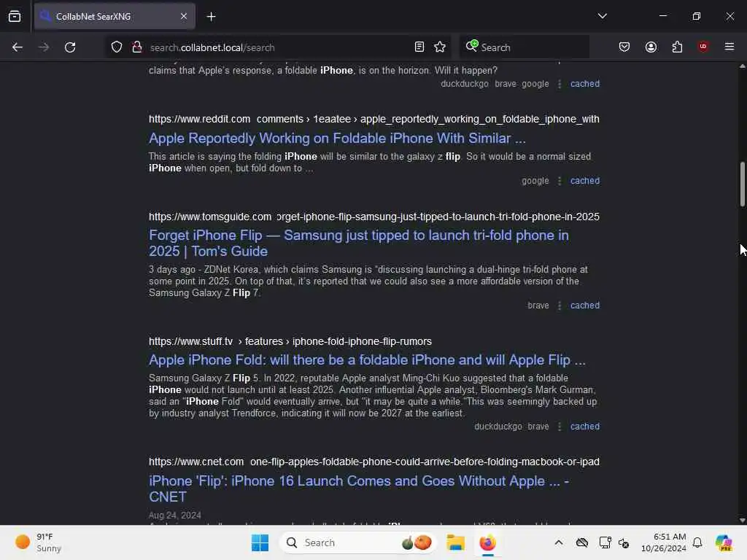Open options dots beside duckduckgo brave google
This screenshot has width=747, height=560.
click(560, 84)
